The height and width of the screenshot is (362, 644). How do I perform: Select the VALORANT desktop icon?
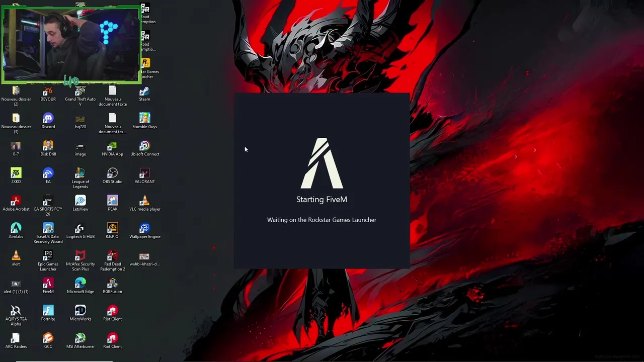tap(144, 176)
